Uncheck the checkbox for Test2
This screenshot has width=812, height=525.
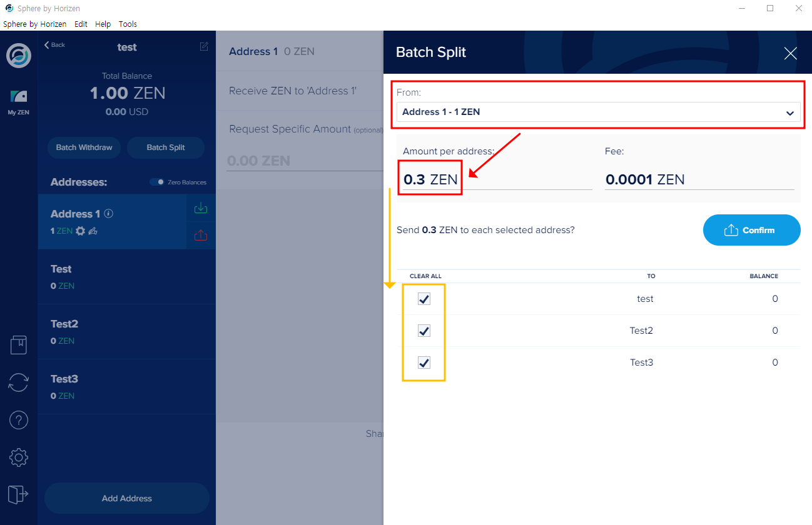[424, 330]
